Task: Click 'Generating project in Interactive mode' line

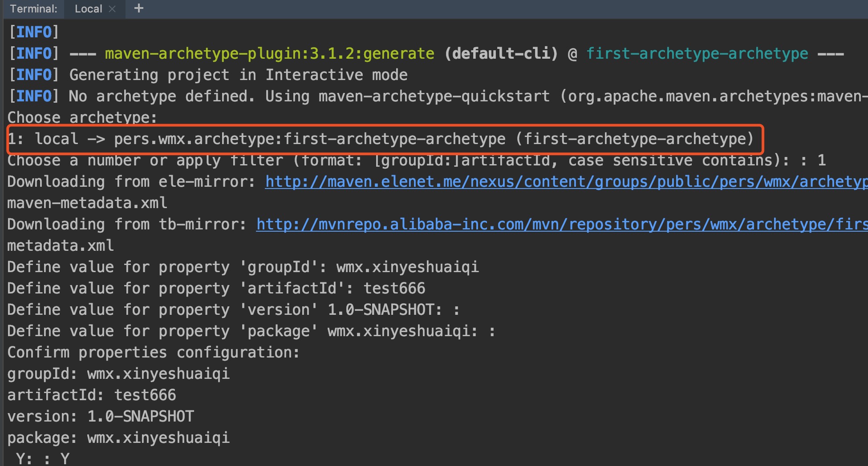Action: coord(238,75)
